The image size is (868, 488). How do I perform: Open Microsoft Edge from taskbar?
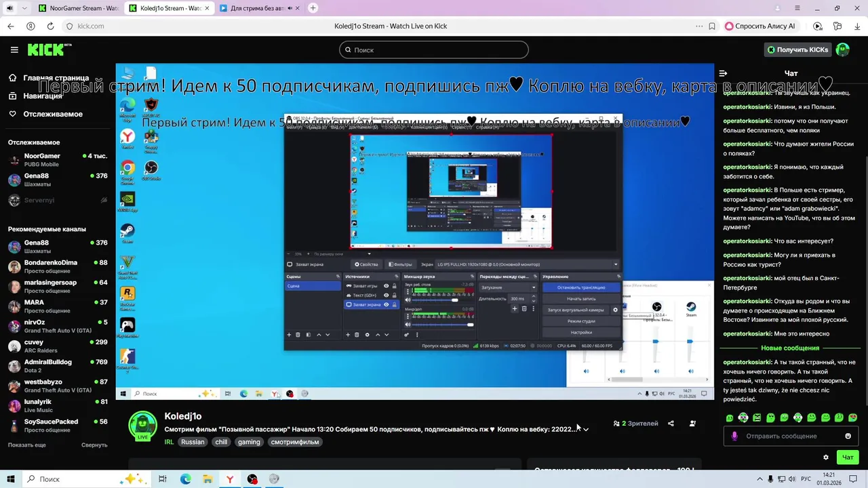click(x=185, y=479)
